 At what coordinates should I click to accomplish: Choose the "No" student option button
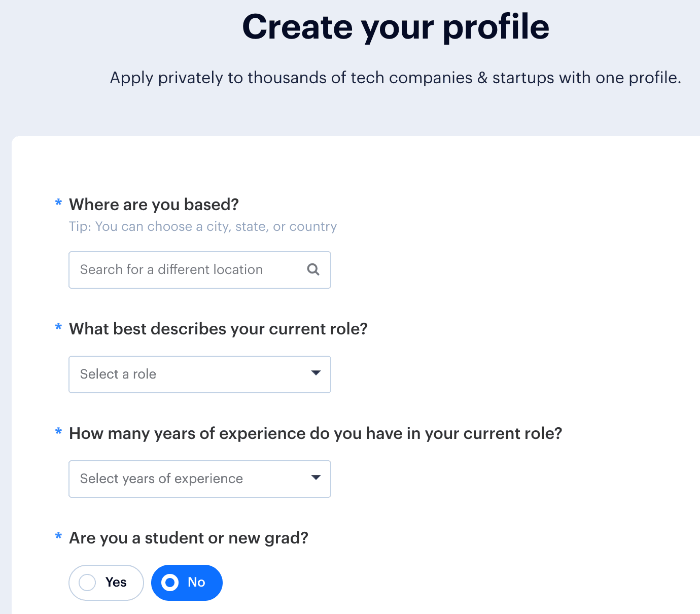click(187, 583)
